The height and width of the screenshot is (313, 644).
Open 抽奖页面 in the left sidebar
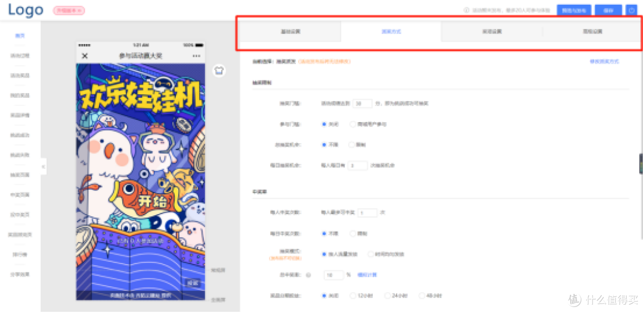pyautogui.click(x=20, y=175)
